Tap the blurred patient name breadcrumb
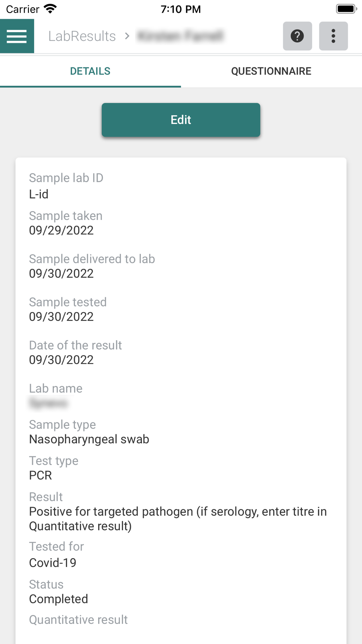Image resolution: width=362 pixels, height=644 pixels. coord(180,36)
